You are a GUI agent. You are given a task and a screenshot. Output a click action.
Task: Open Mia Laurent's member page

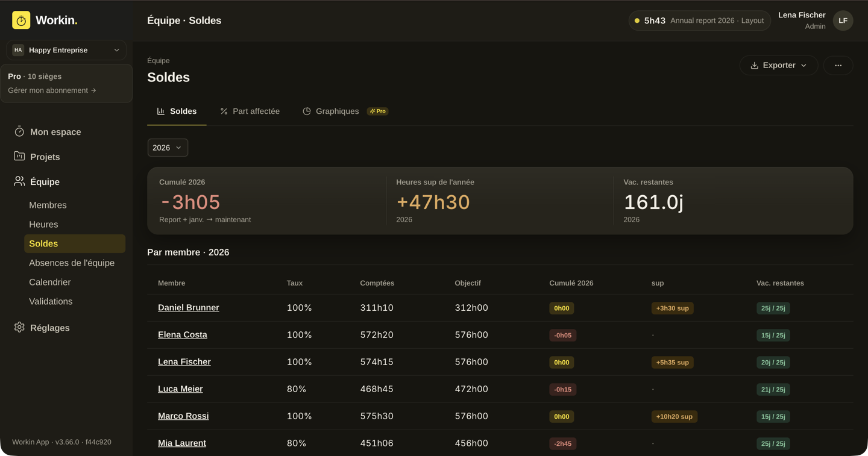point(181,443)
